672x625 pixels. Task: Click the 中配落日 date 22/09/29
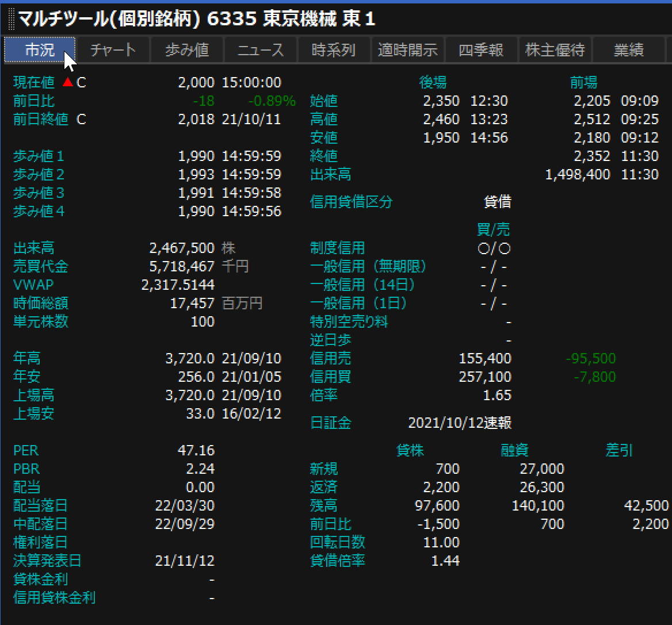[185, 524]
